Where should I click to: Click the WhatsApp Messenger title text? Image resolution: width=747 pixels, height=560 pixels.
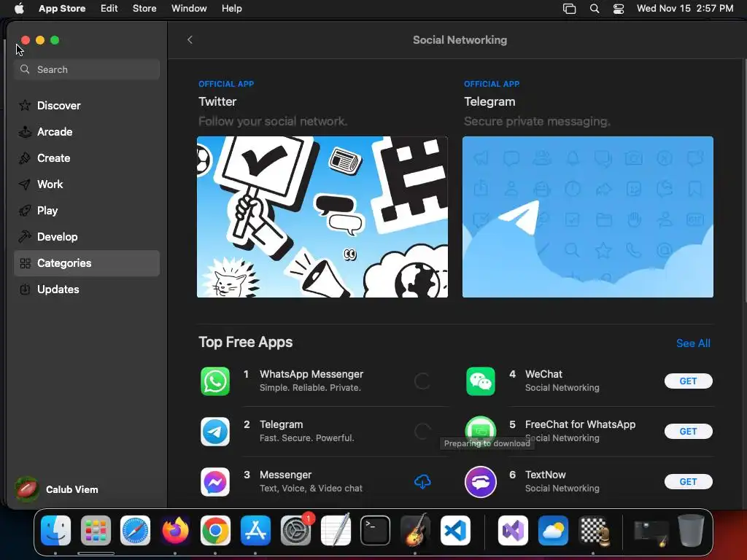pyautogui.click(x=311, y=374)
